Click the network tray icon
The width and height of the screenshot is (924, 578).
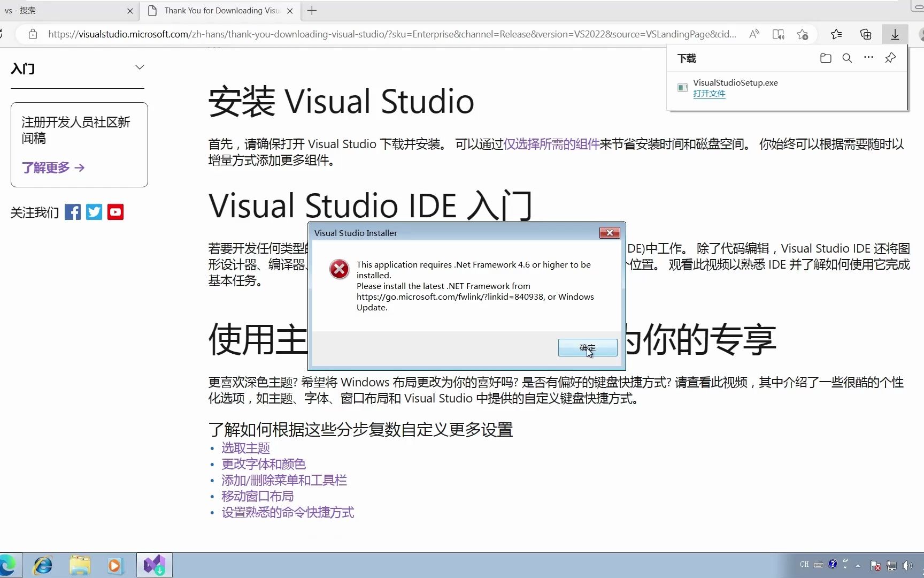(891, 565)
